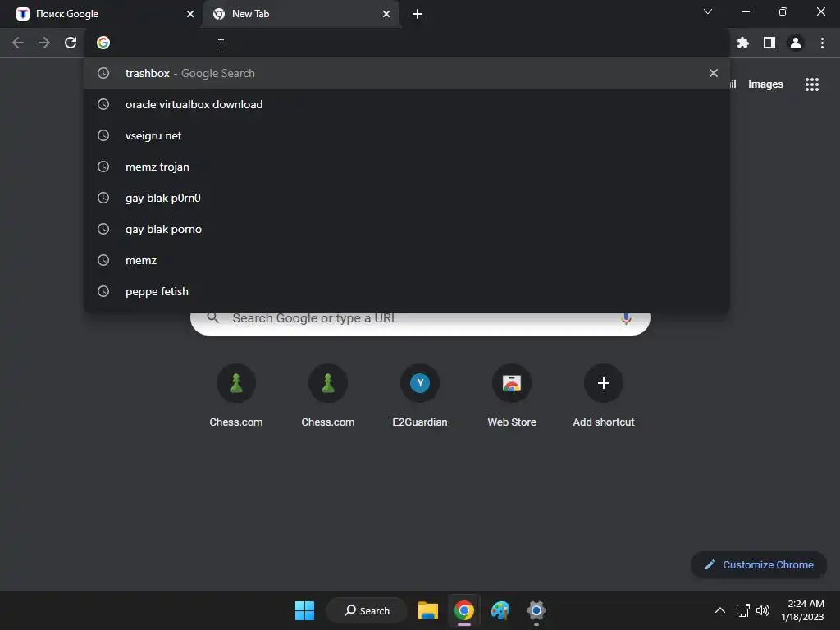Viewport: 840px width, 630px height.
Task: Open the Images link
Action: coord(765,84)
